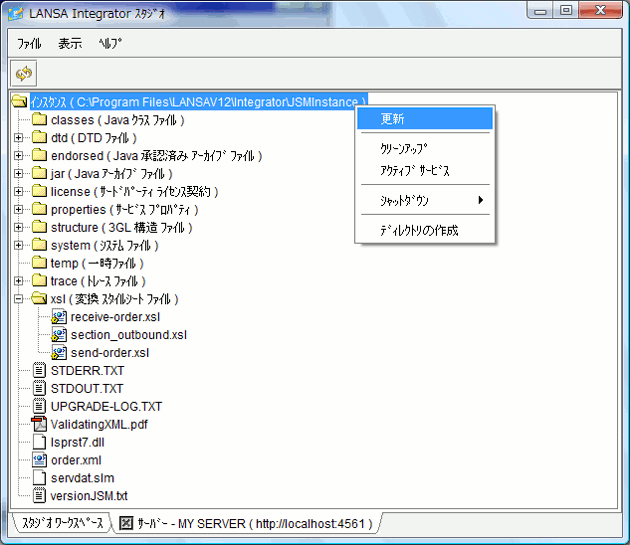The height and width of the screenshot is (545, 630).
Task: Select the classes ( Java クラス ファイル ) label
Action: (117, 119)
